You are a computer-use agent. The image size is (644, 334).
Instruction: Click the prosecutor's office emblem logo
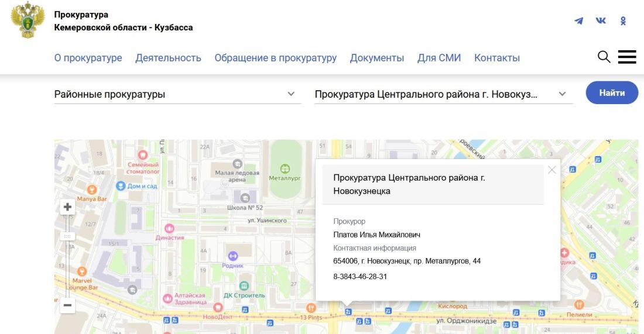[28, 21]
